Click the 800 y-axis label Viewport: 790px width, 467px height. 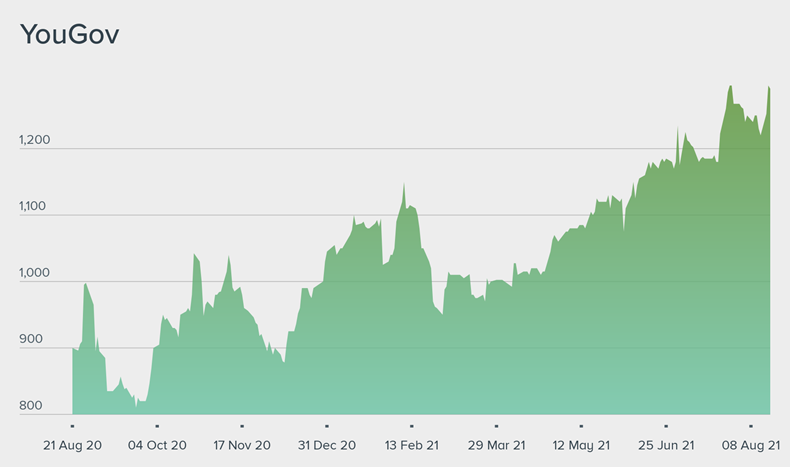pyautogui.click(x=30, y=406)
